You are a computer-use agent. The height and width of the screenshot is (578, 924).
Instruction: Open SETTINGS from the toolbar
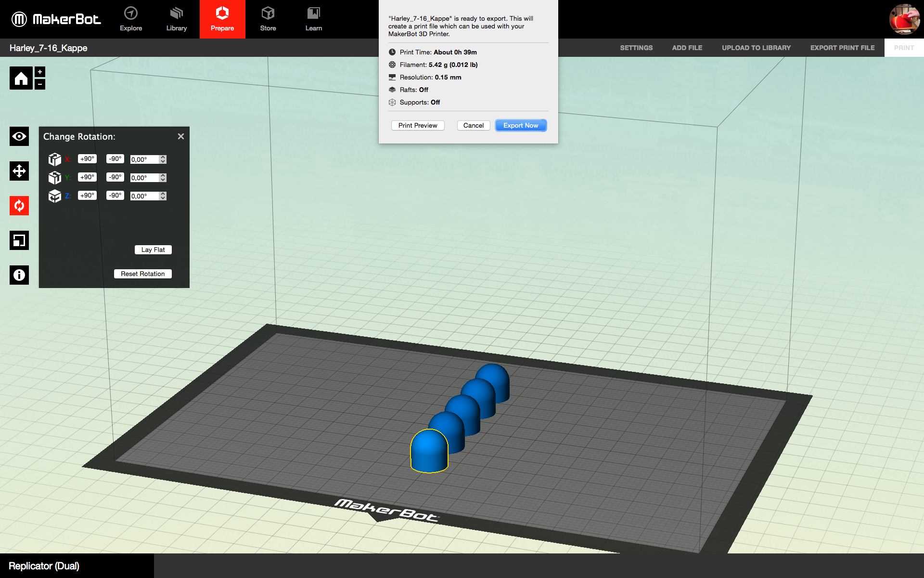[636, 48]
